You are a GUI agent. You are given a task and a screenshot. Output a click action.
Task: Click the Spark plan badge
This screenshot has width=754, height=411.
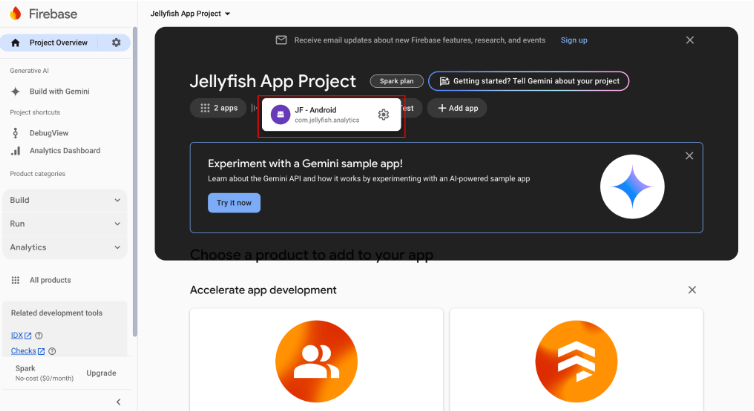[x=396, y=81]
